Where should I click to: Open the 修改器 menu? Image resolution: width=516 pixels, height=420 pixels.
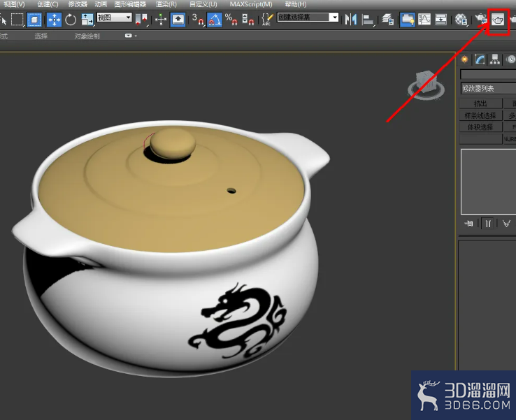(x=78, y=4)
